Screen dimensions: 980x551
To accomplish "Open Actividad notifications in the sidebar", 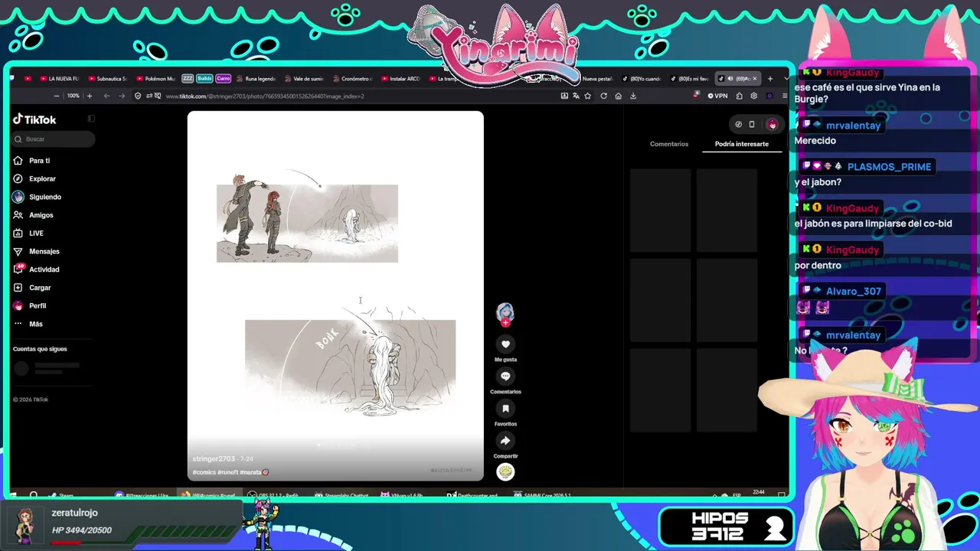I will click(36, 269).
